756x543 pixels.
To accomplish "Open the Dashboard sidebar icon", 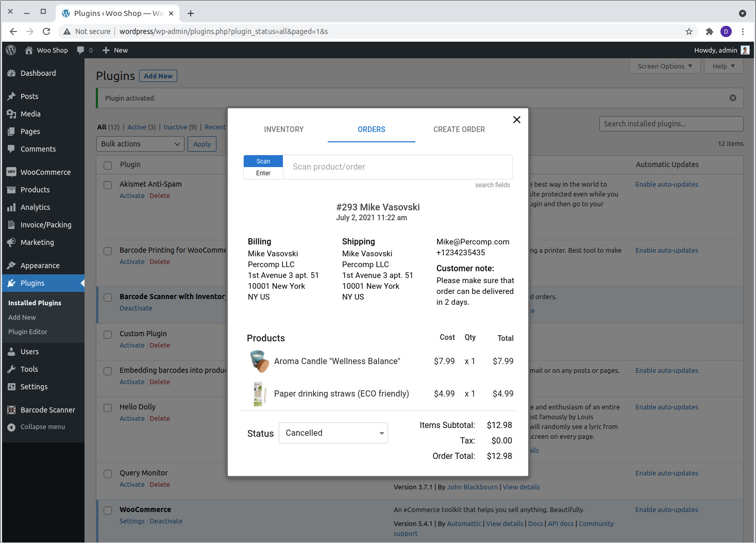I will click(x=11, y=73).
